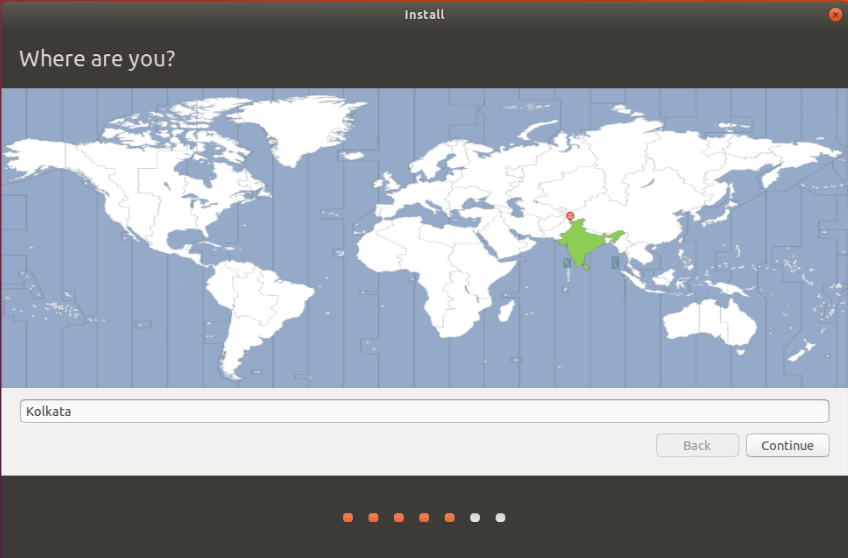Focus the Kolkata location text field
This screenshot has height=558, width=848.
point(424,411)
